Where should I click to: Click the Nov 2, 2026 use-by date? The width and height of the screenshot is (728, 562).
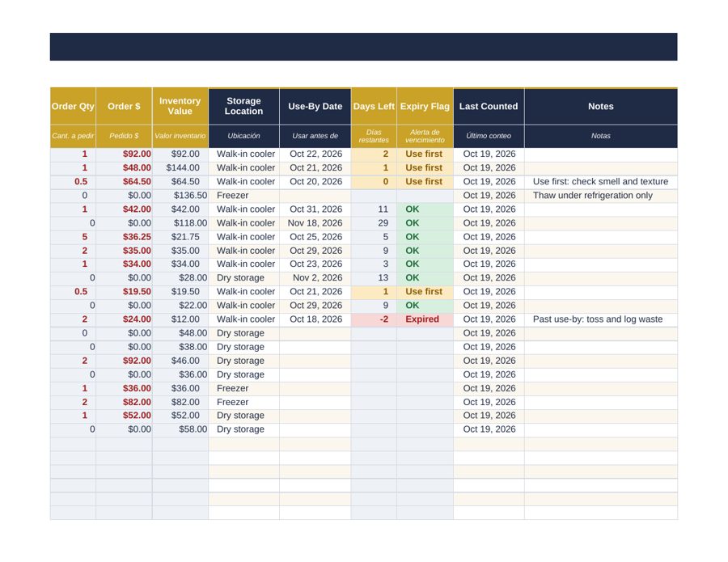coord(315,278)
